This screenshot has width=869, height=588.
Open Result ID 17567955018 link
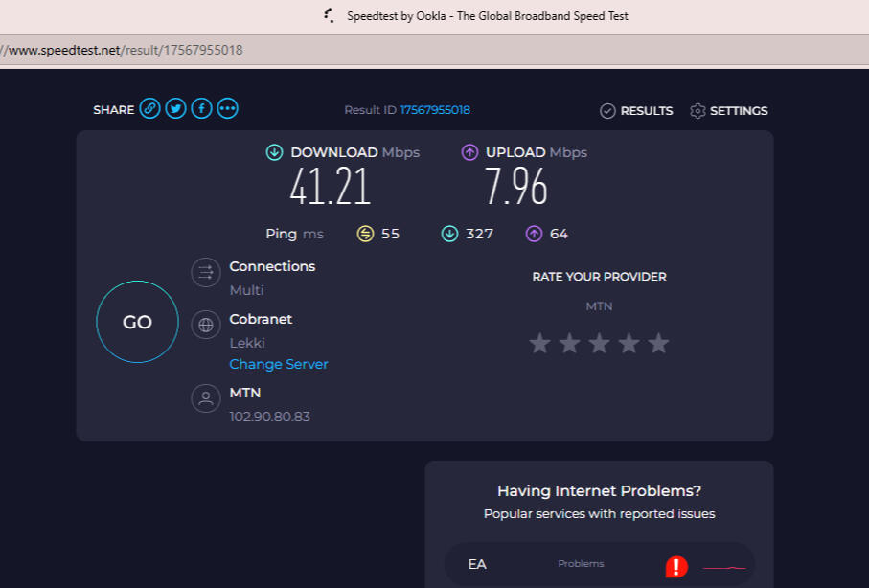point(435,110)
